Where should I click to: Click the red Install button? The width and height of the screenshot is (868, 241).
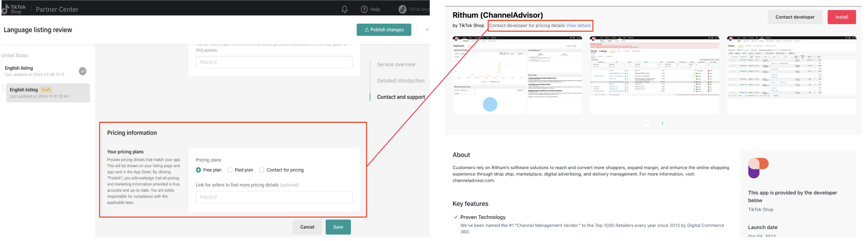coord(842,17)
